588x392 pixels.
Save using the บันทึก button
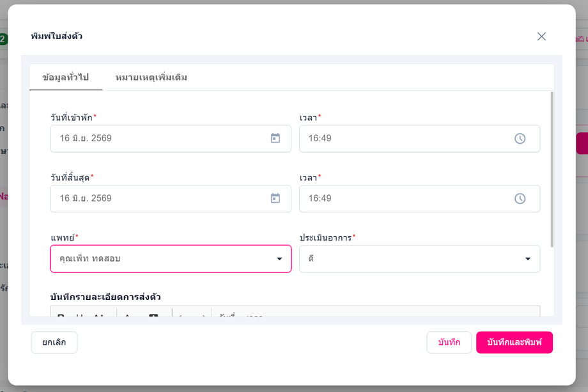pos(449,342)
